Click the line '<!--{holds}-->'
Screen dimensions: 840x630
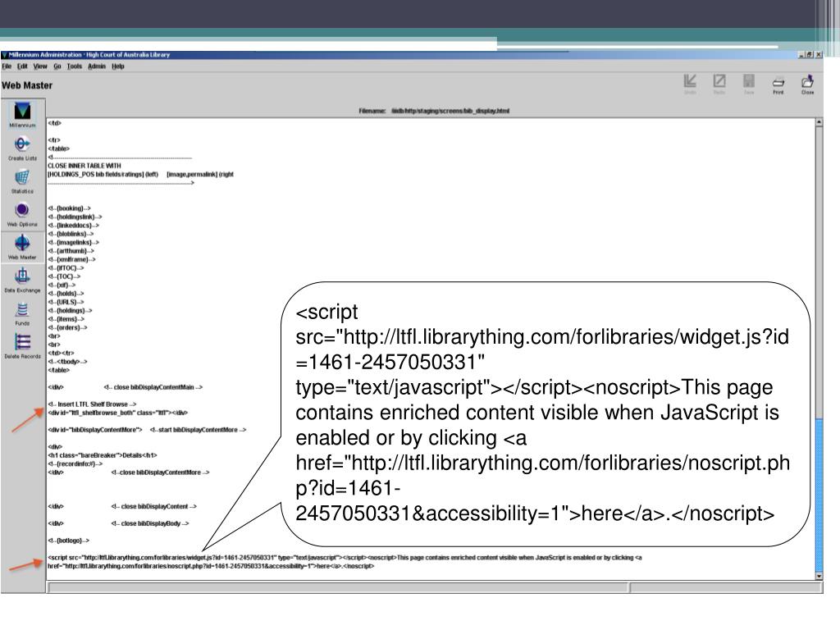coord(66,294)
